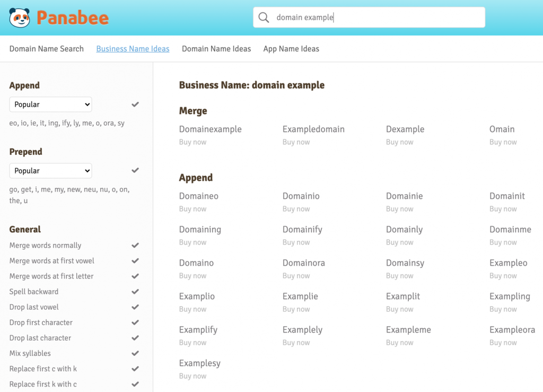
Task: Switch to Domain Name Search tab
Action: (47, 49)
